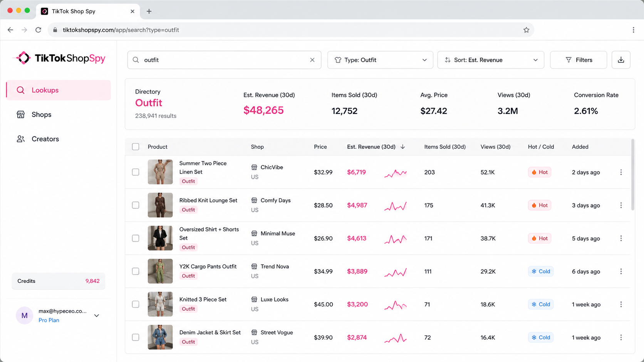Open the Credits 9,842 box

59,281
